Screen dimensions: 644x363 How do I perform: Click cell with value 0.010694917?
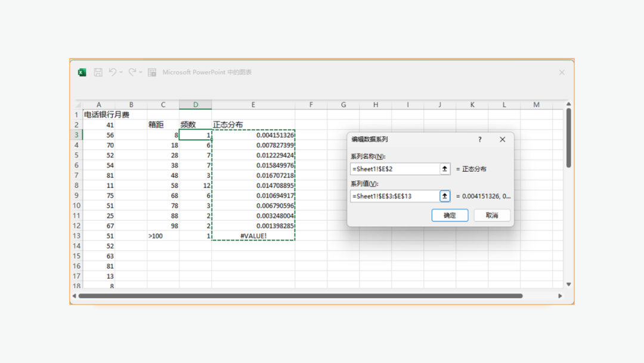pos(253,196)
